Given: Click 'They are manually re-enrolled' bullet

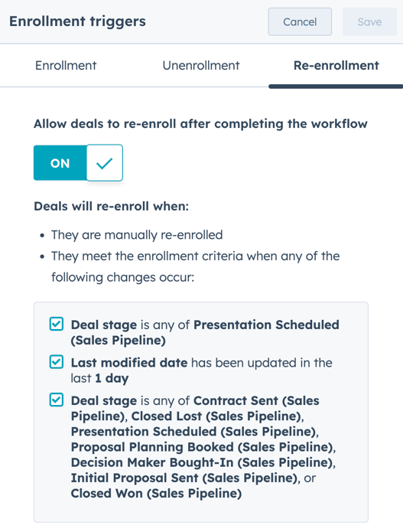Looking at the screenshot, I should coord(137,235).
